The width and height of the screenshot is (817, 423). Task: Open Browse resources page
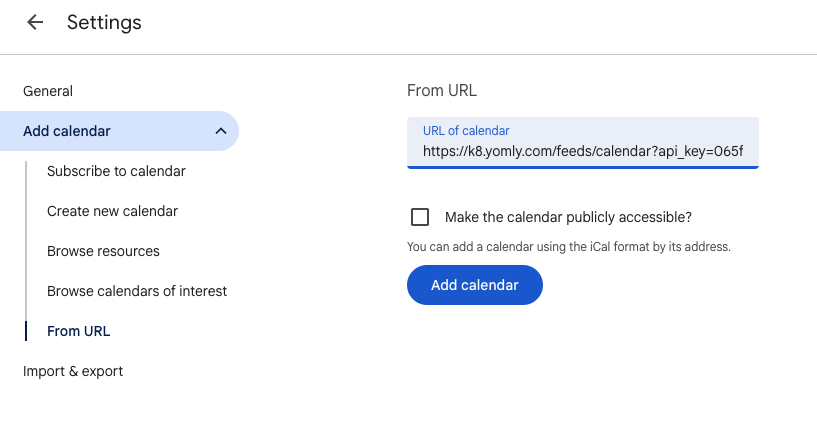coord(103,251)
